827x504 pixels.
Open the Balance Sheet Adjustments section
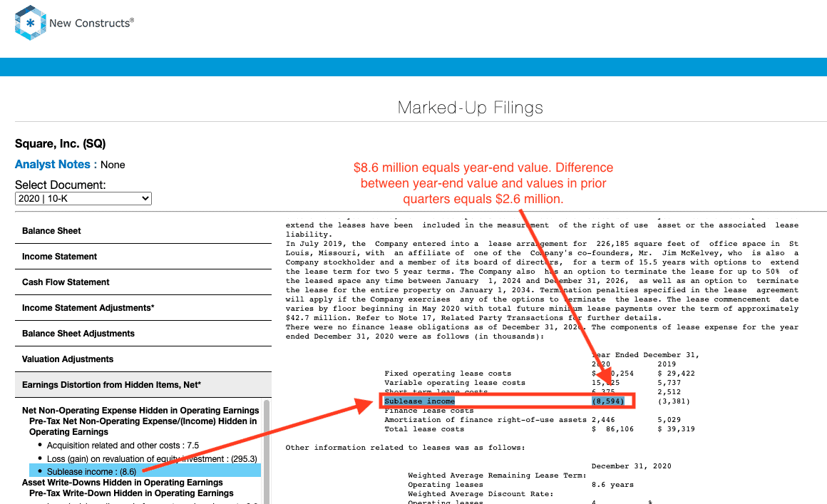pos(143,334)
